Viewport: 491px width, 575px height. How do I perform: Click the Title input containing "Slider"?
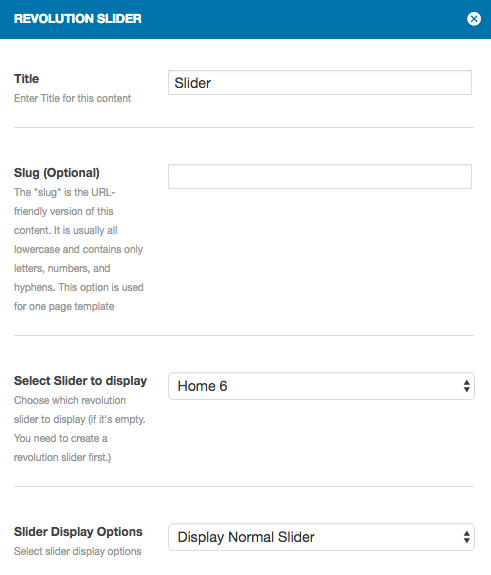click(x=320, y=83)
